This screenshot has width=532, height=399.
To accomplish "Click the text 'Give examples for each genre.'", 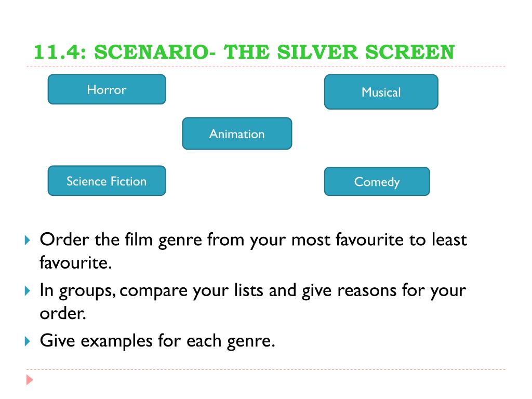I will point(157,341).
